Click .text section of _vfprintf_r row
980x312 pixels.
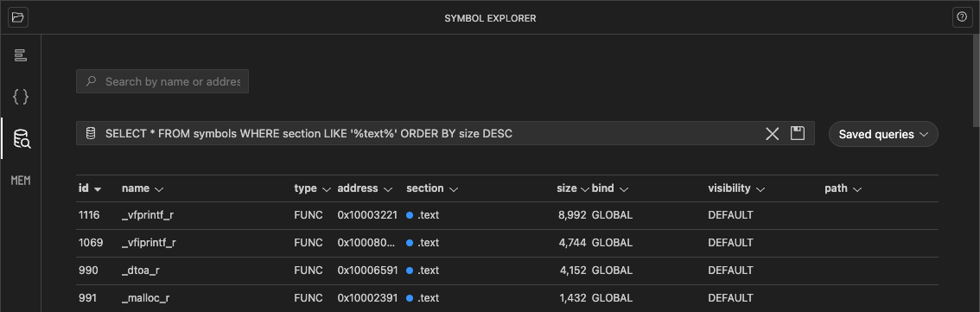423,215
